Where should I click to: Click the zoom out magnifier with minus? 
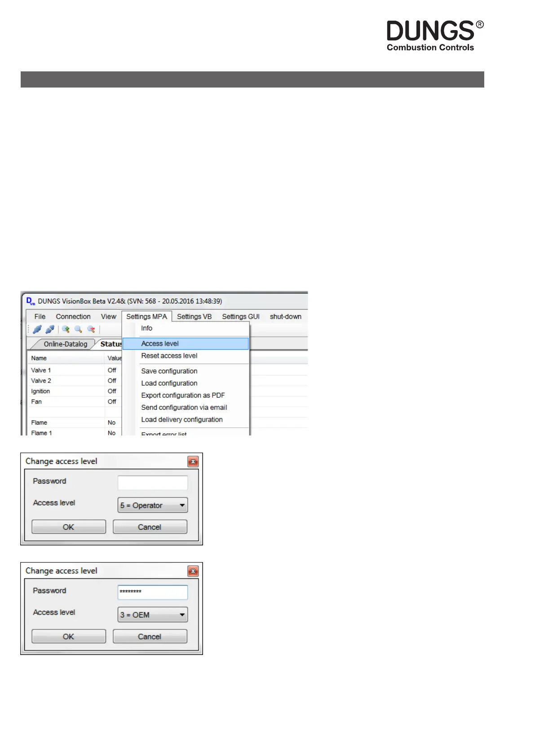click(x=91, y=329)
